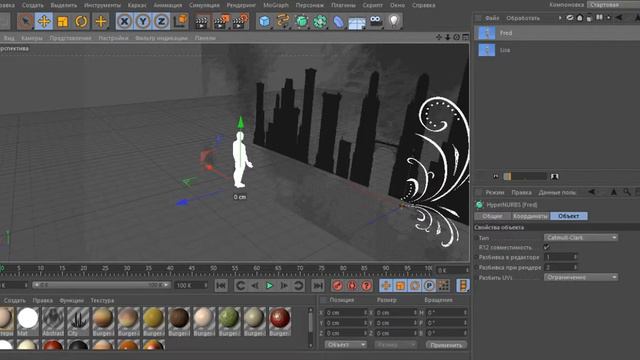The height and width of the screenshot is (360, 640).
Task: Open the deformer capsule icon
Action: point(338,21)
